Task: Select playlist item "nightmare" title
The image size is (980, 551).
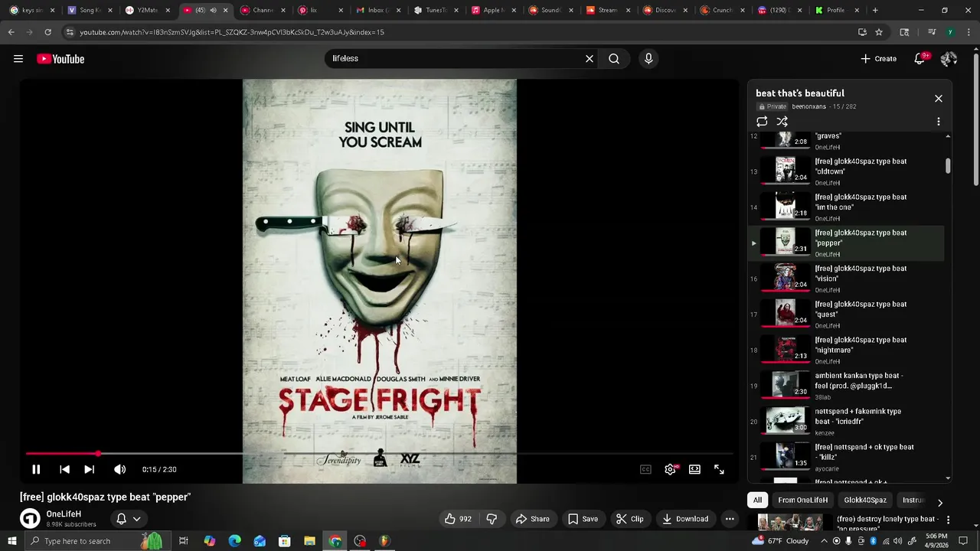Action: (861, 345)
